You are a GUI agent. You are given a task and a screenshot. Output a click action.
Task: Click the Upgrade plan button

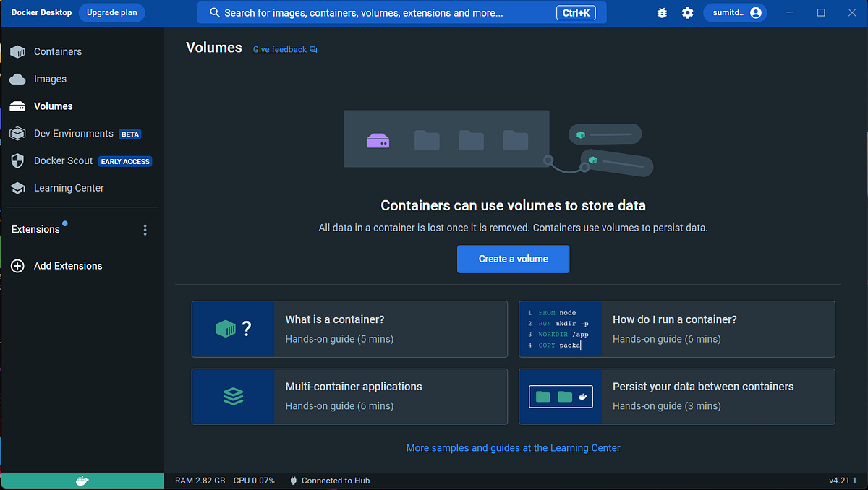point(111,12)
